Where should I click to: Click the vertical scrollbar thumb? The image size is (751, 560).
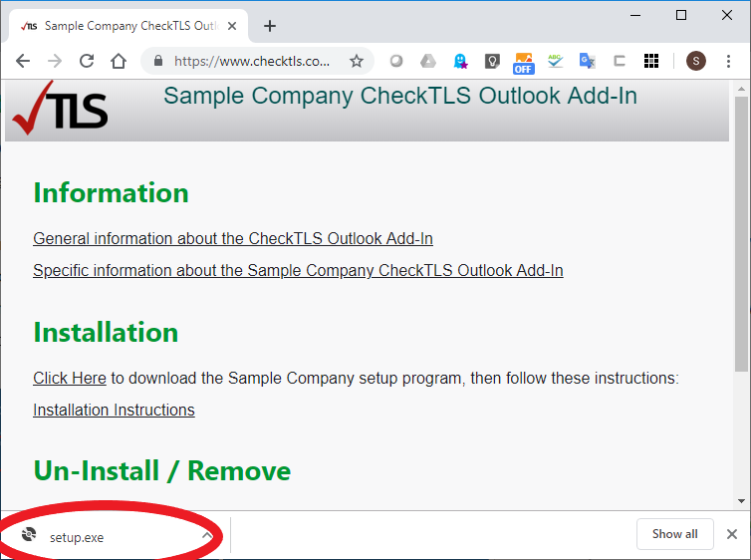click(x=741, y=234)
